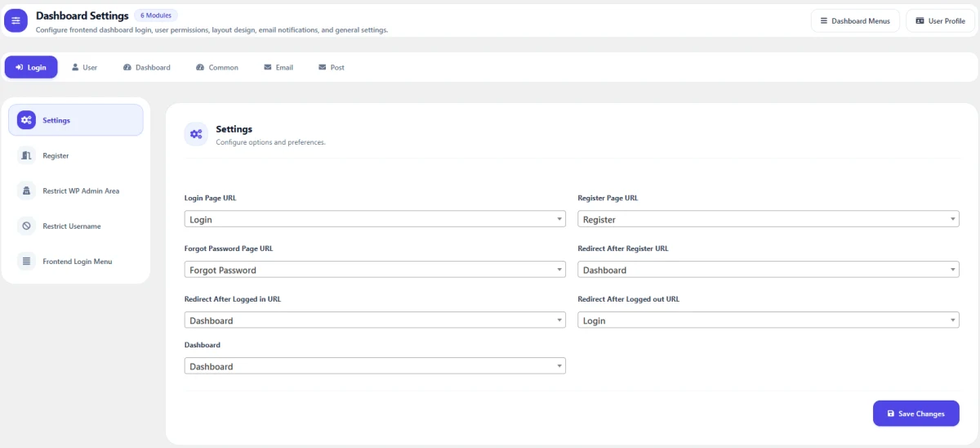The image size is (980, 448).
Task: Click the Login Page URL label
Action: coord(211,198)
